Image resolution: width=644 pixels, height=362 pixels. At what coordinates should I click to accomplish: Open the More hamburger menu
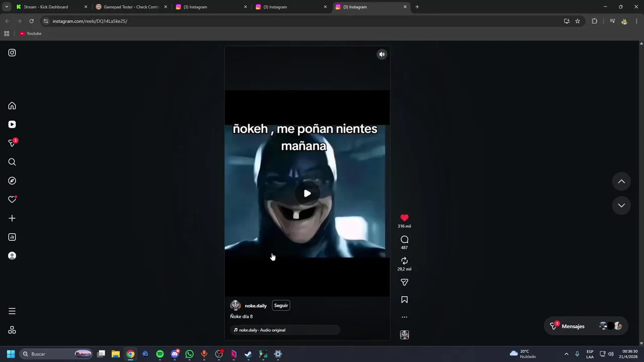[x=12, y=311]
